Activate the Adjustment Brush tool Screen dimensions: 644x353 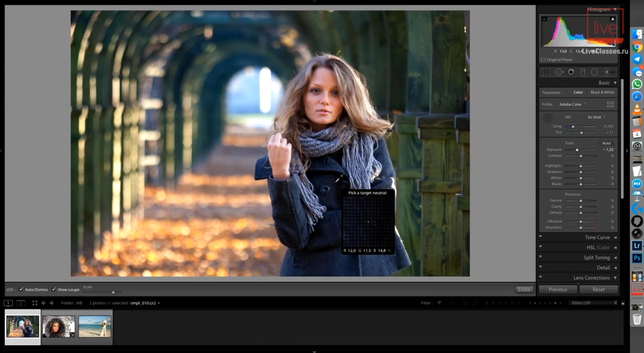(609, 72)
